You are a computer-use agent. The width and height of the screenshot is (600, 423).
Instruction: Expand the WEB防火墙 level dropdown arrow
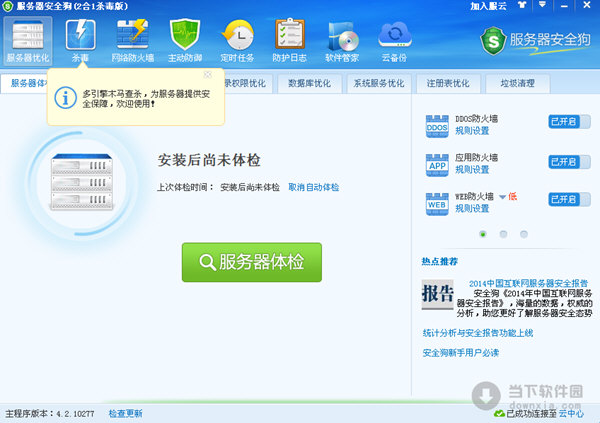502,197
